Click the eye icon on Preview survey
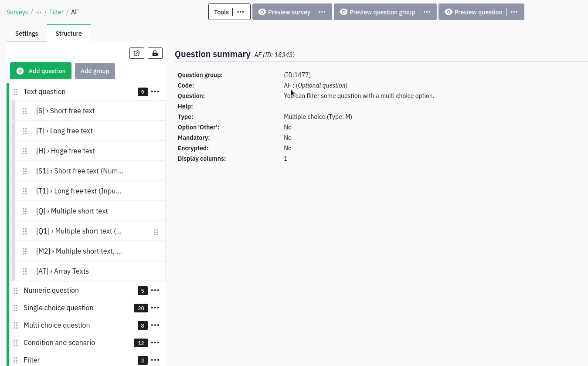This screenshot has height=366, width=588. 262,12
